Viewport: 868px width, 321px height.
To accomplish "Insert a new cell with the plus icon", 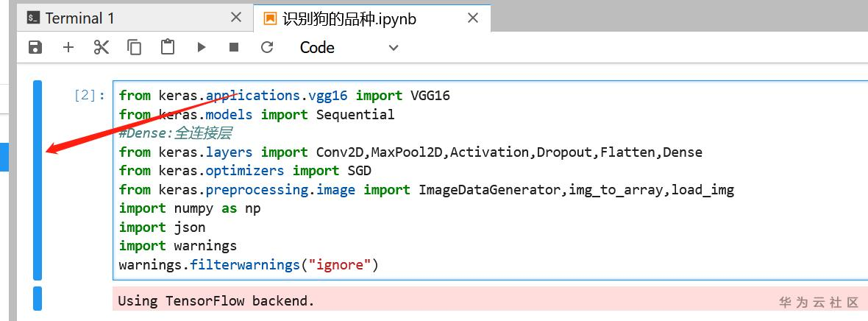I will [68, 47].
